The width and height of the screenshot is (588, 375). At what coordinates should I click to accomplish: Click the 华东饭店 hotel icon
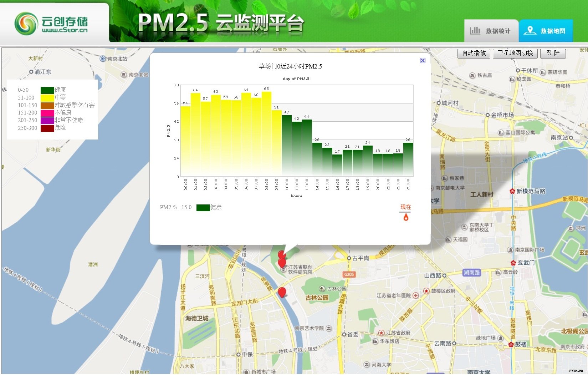tap(375, 341)
